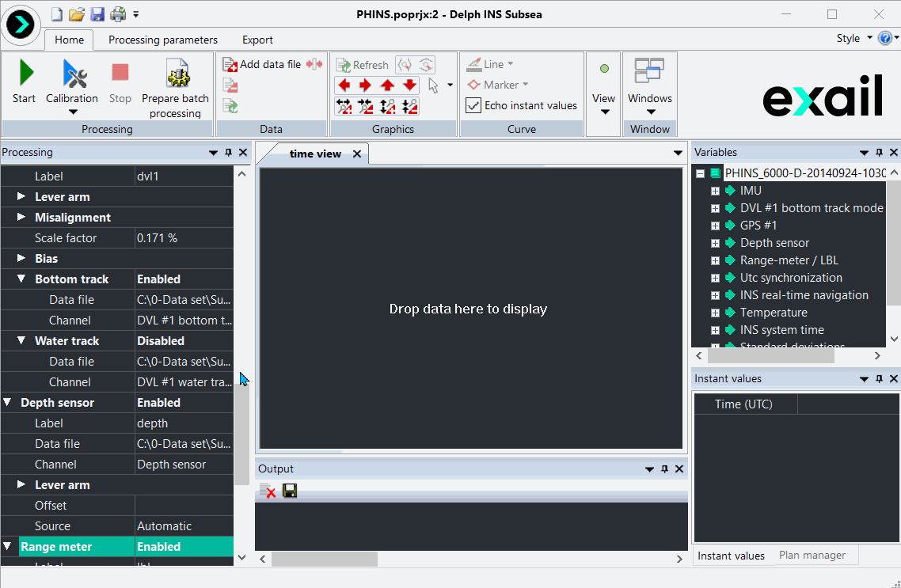Click the red up arrow graphics icon
The width and height of the screenshot is (901, 588).
click(387, 85)
